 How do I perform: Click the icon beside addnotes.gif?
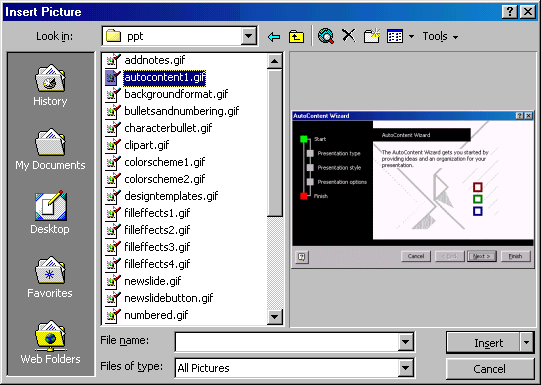pos(113,60)
